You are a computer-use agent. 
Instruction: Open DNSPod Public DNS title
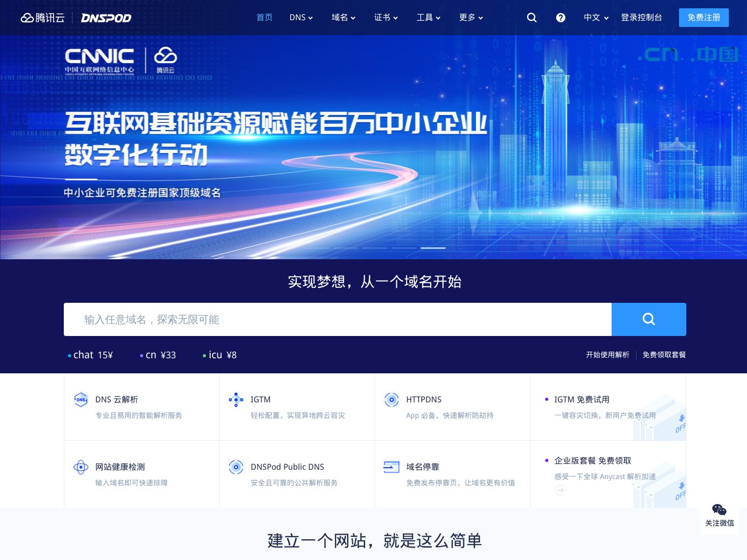tap(287, 467)
